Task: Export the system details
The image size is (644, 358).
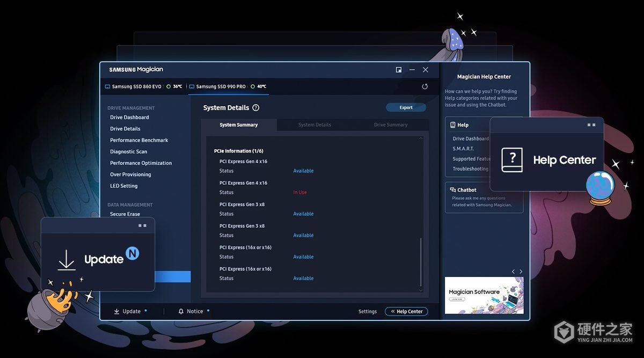Action: click(406, 107)
